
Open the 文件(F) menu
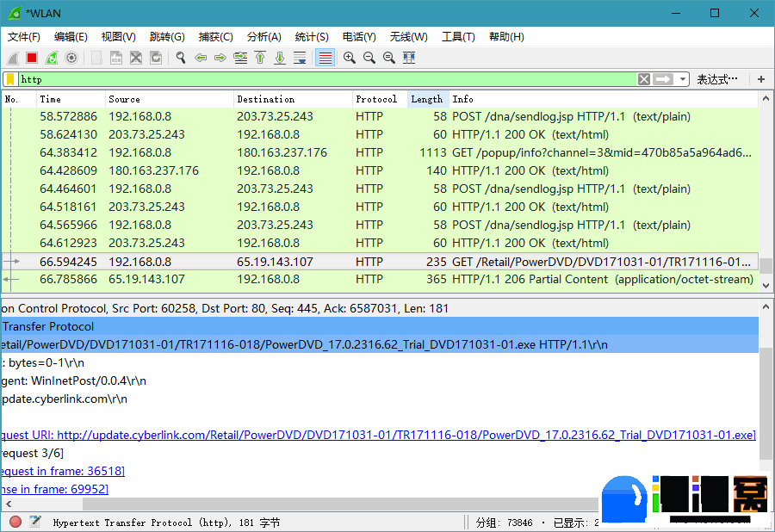pos(24,37)
